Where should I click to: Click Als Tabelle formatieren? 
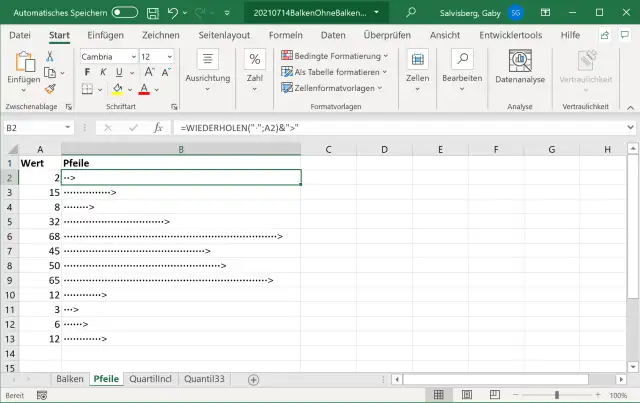[335, 72]
